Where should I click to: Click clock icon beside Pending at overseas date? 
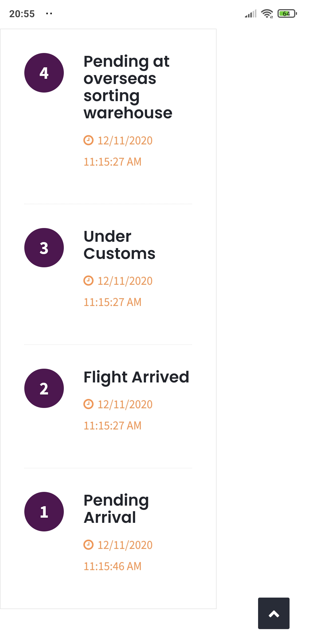88,140
